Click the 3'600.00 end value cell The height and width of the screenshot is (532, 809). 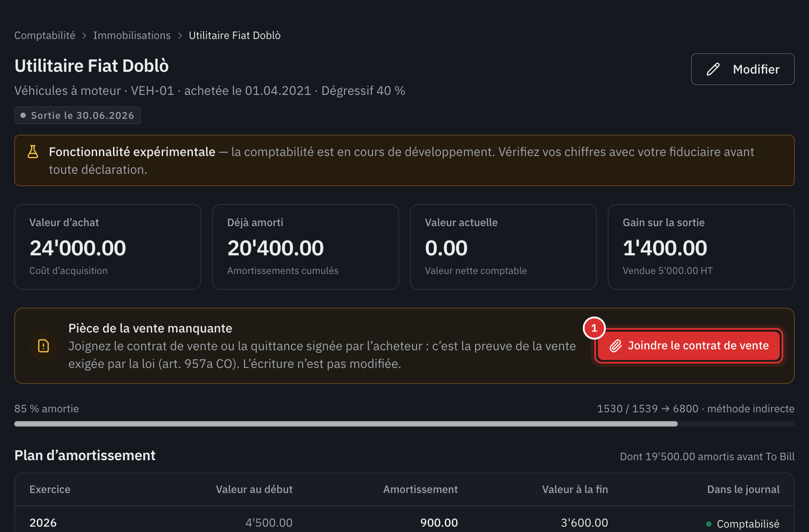pos(585,523)
